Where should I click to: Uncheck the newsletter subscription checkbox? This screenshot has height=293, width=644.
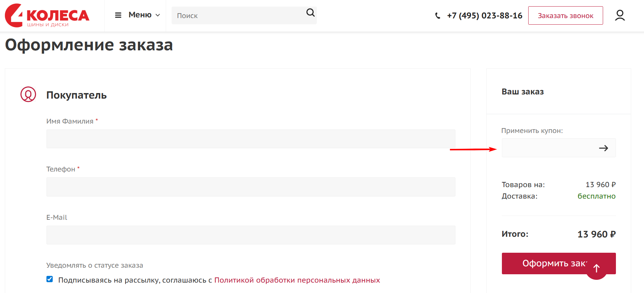click(x=50, y=279)
